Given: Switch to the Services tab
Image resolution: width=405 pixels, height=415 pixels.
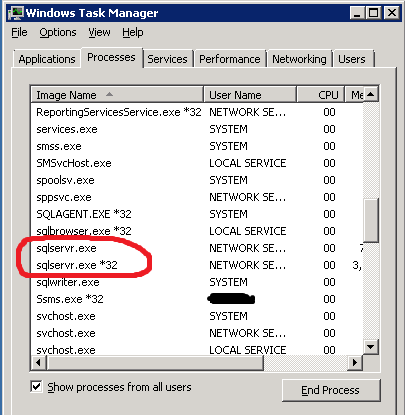Looking at the screenshot, I should tap(167, 59).
